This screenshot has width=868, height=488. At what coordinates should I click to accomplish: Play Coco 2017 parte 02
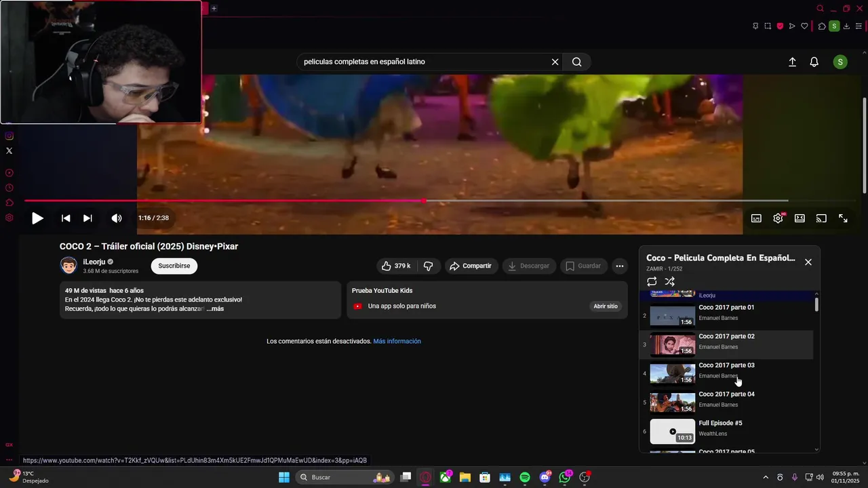tap(726, 345)
